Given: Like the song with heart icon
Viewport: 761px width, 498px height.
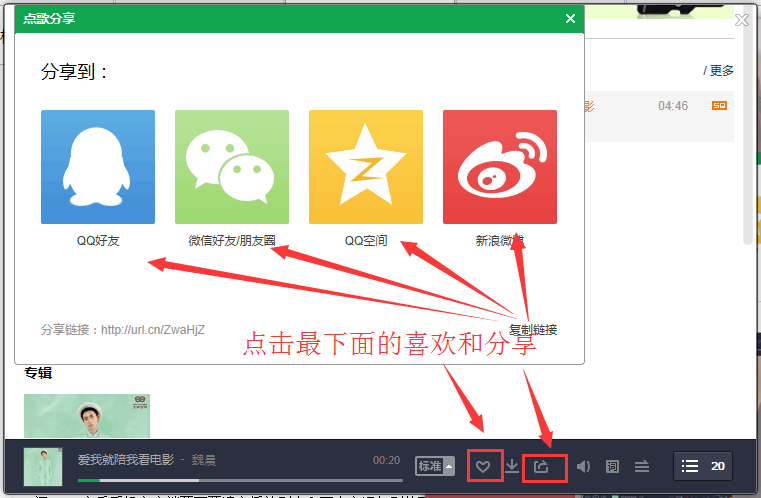Looking at the screenshot, I should (x=483, y=466).
